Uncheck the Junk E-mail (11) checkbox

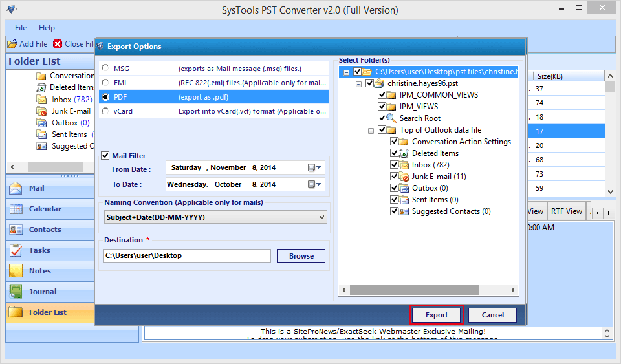click(394, 176)
